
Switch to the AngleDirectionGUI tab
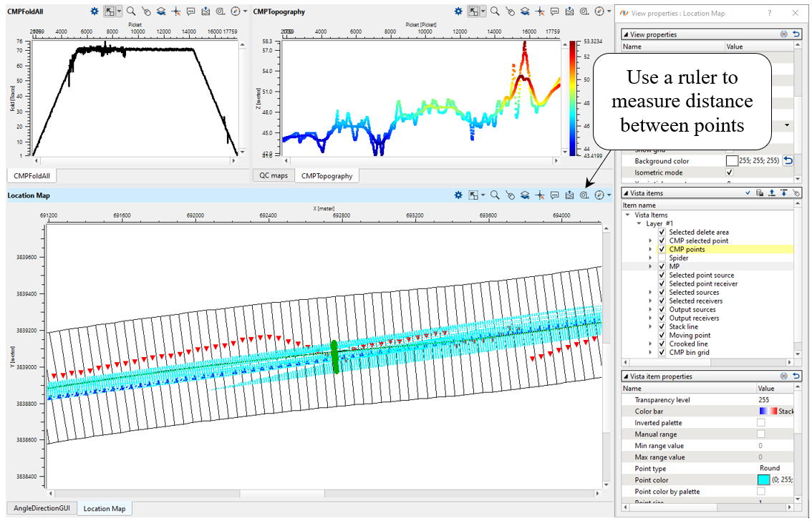coord(41,509)
